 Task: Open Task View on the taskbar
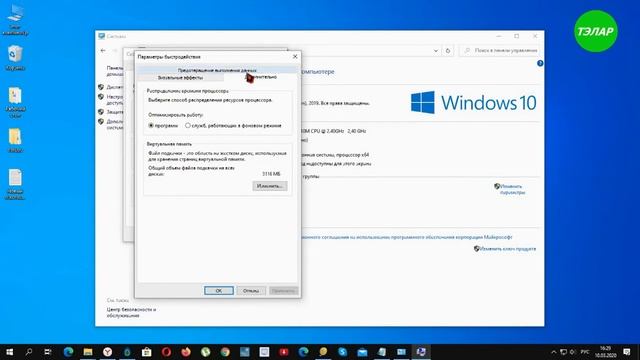(48, 352)
